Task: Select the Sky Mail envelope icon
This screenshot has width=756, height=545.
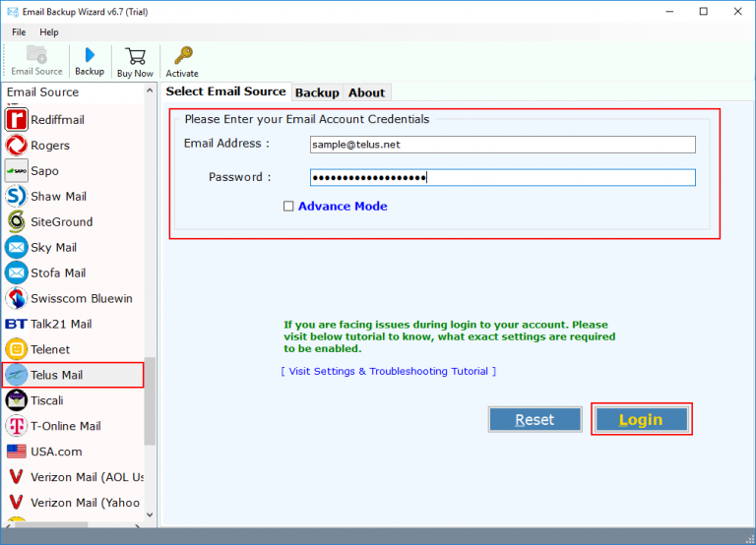Action: pyautogui.click(x=17, y=247)
